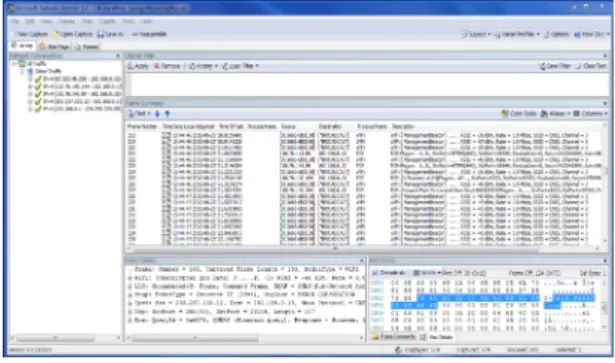Viewport: 615px width, 363px height.
Task: Open the Layout dropdown menu
Action: point(476,34)
